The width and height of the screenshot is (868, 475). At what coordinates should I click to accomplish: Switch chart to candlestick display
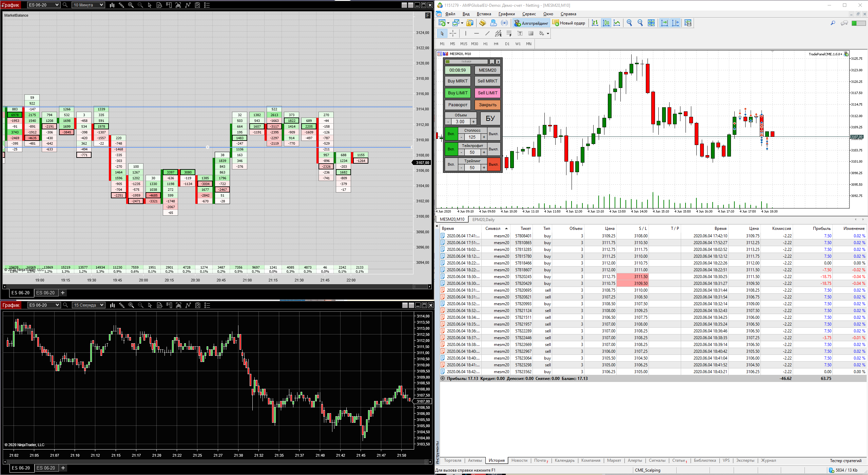point(606,23)
